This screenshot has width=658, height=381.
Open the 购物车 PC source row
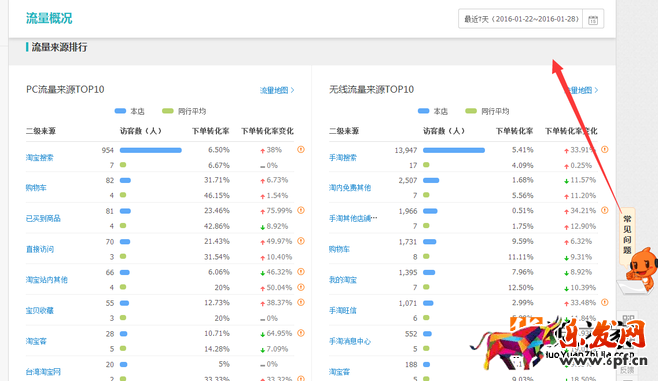tap(160, 188)
